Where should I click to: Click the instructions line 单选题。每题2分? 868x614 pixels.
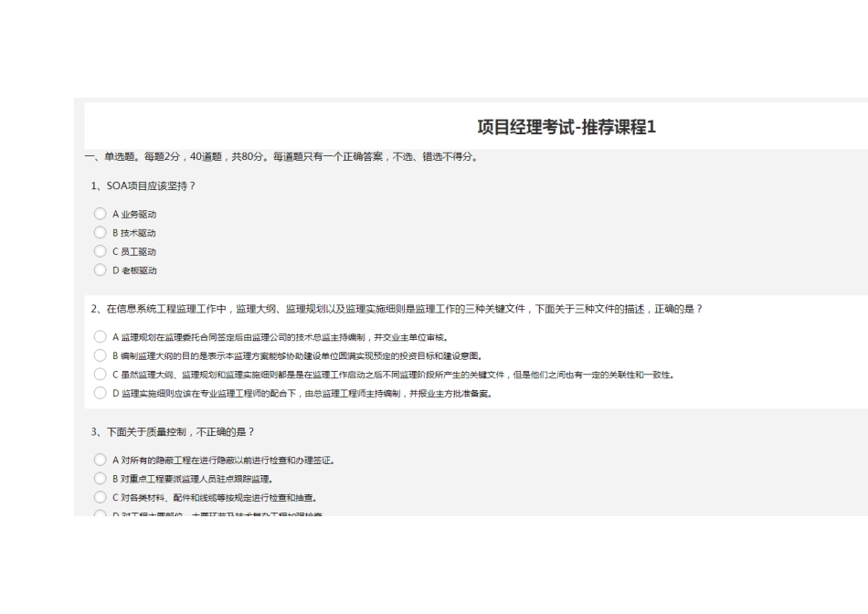pyautogui.click(x=282, y=156)
